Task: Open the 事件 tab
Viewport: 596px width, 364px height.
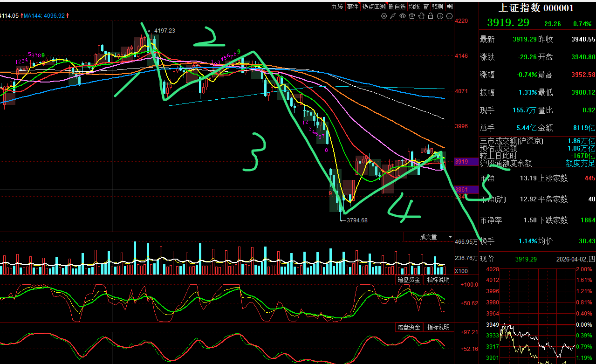Action: click(x=353, y=7)
